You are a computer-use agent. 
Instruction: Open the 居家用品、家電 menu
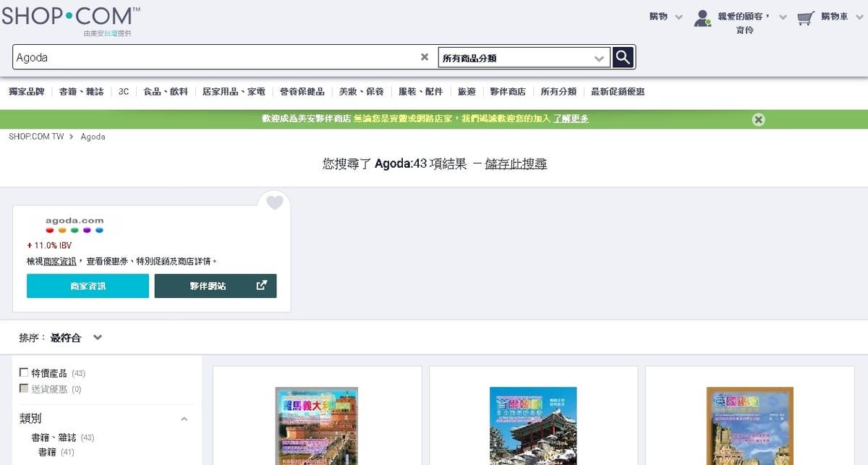[234, 92]
